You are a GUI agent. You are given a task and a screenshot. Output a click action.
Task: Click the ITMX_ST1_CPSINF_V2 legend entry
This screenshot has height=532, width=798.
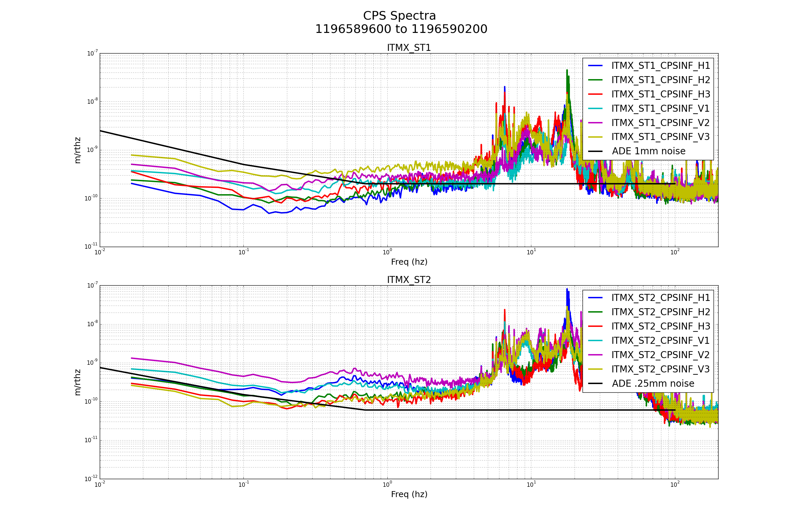[660, 122]
